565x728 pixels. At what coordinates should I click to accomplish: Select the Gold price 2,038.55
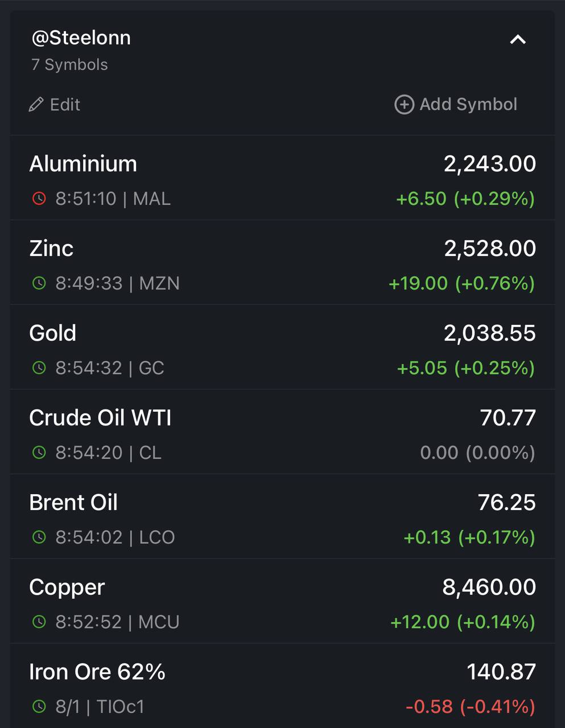coord(490,333)
